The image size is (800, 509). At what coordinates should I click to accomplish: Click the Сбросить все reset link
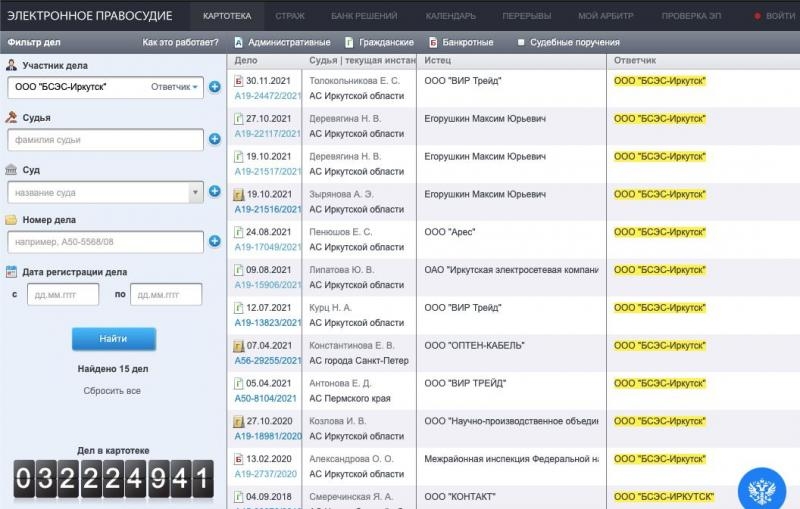[x=112, y=391]
